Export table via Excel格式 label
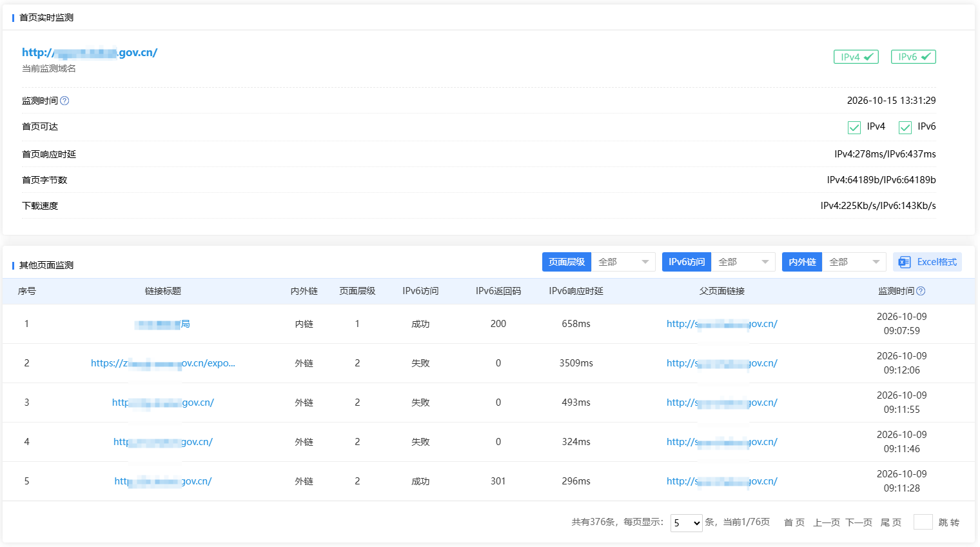Screen dimensions: 980x547 pyautogui.click(x=937, y=262)
